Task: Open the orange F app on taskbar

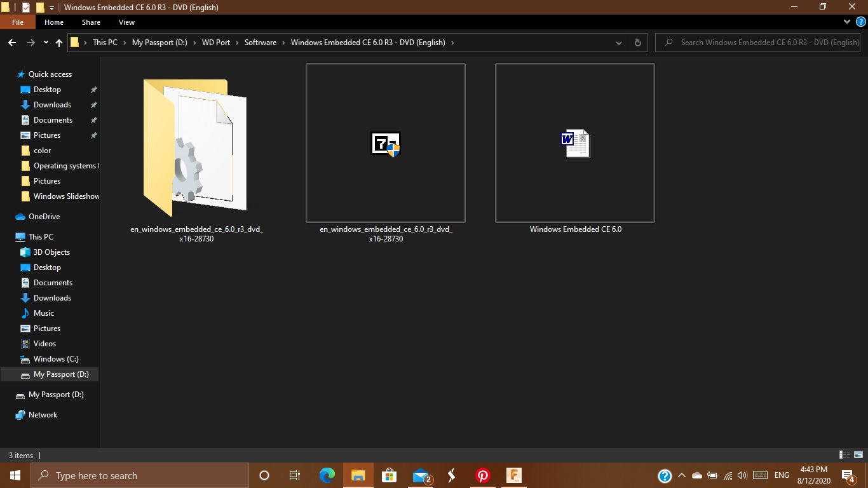Action: tap(513, 475)
